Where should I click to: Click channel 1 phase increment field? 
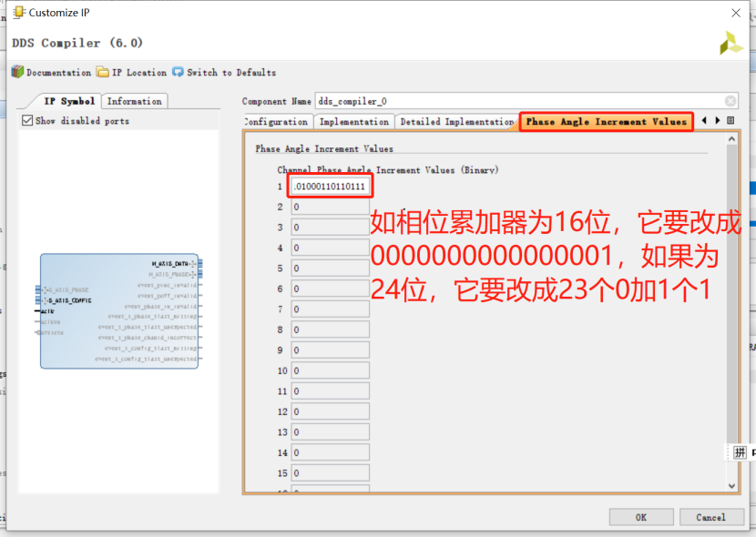pyautogui.click(x=331, y=187)
